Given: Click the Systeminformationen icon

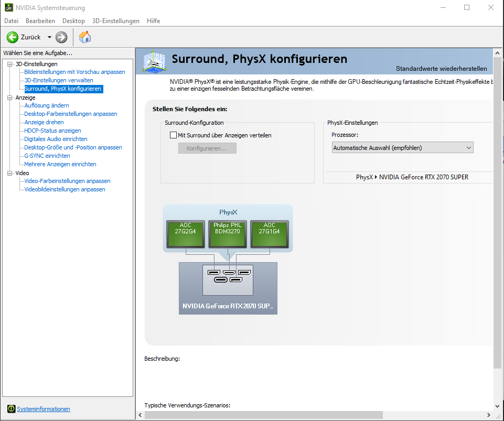Looking at the screenshot, I should pyautogui.click(x=11, y=409).
